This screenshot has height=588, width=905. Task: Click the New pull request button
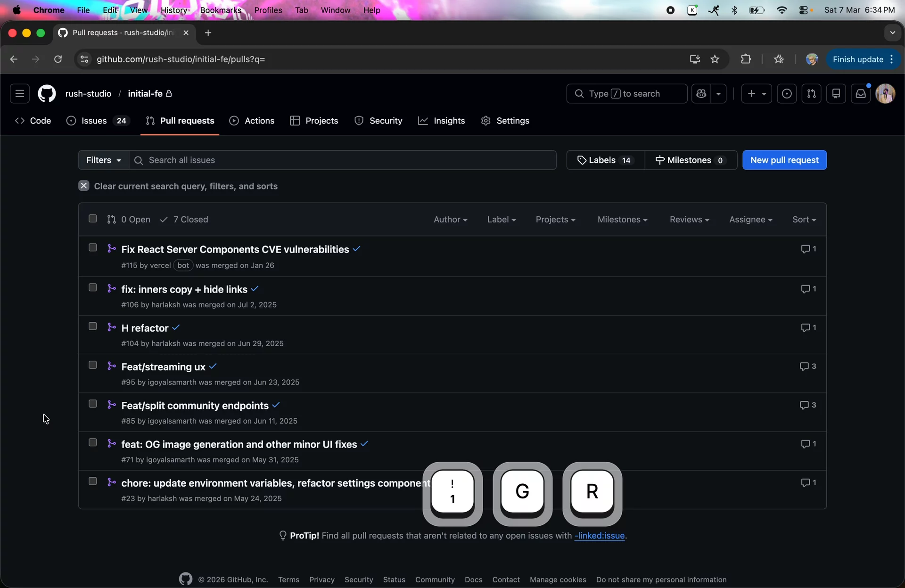(x=784, y=160)
